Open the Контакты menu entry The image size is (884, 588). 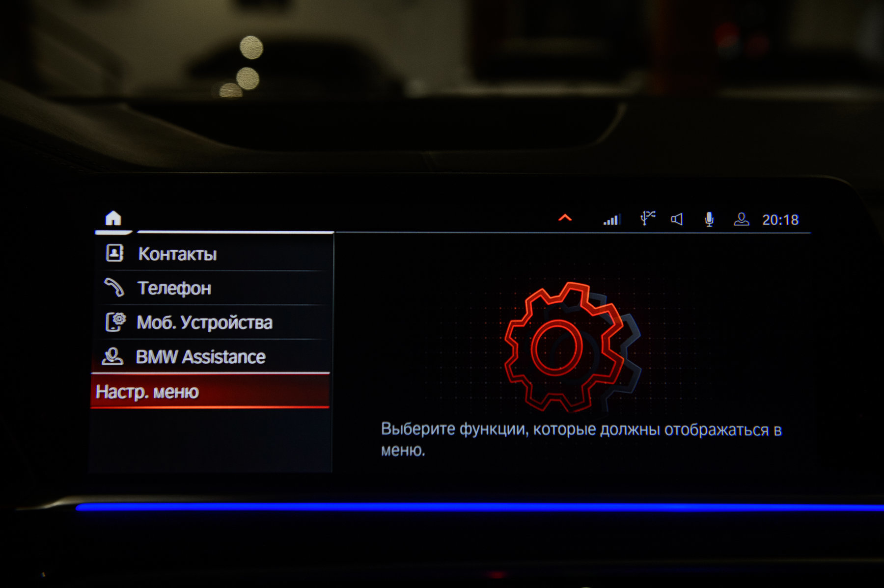coord(177,254)
